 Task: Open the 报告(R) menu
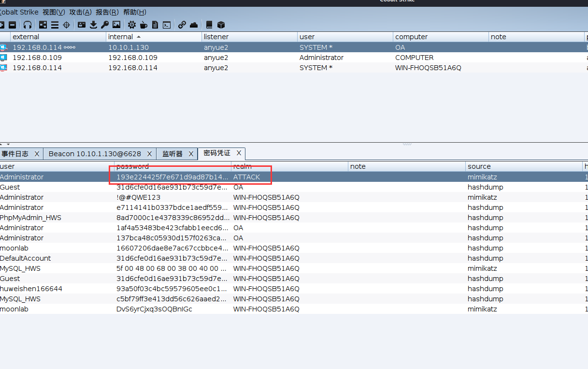tap(107, 12)
